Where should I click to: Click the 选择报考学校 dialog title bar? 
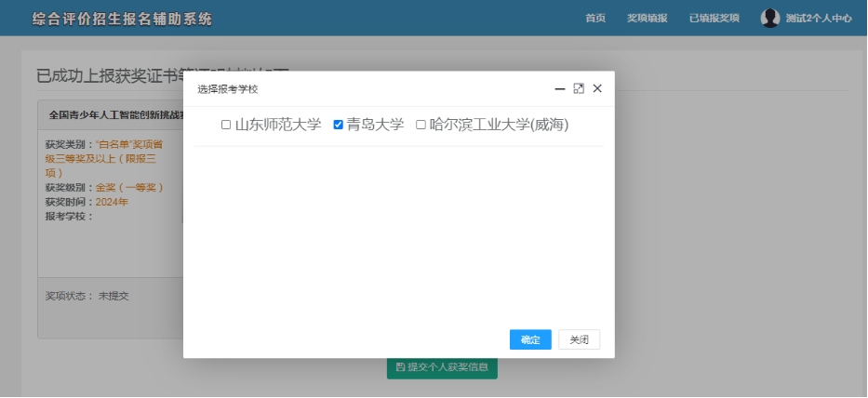[372, 88]
